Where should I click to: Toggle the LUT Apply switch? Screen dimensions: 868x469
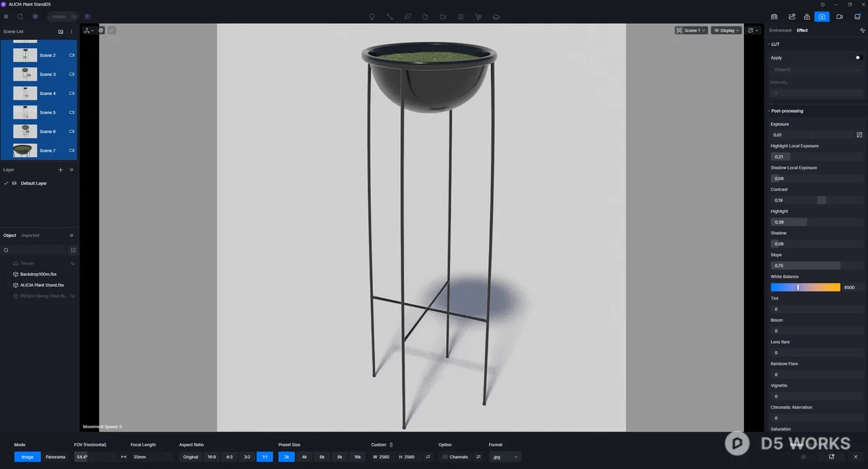pyautogui.click(x=859, y=58)
